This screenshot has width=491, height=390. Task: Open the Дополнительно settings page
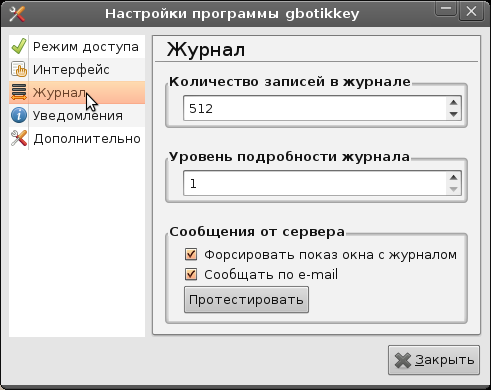(77, 138)
